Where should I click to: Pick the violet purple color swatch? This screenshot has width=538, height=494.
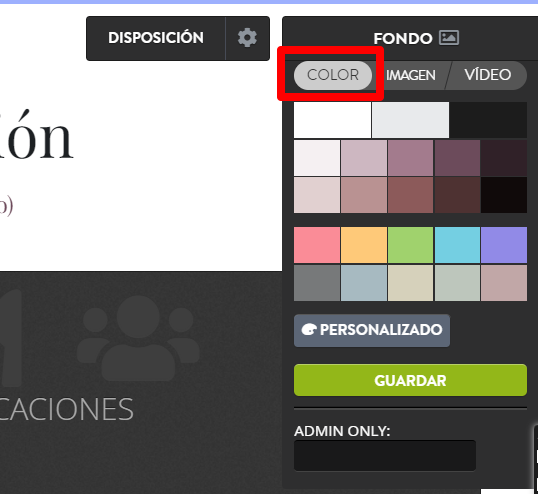[504, 245]
